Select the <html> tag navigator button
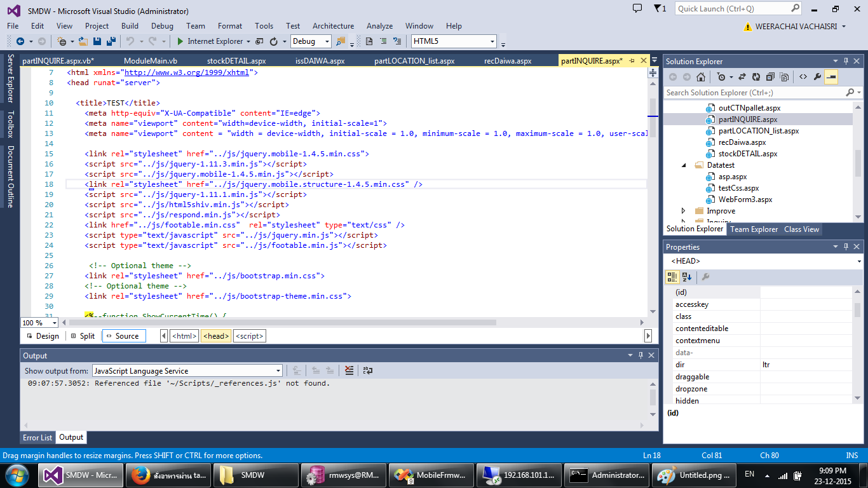Image resolution: width=868 pixels, height=488 pixels. 184,336
